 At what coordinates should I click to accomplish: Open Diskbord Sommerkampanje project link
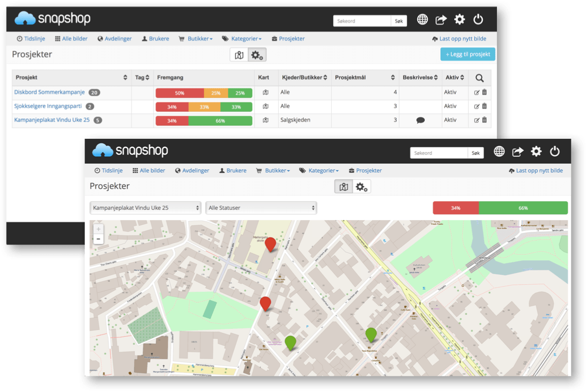click(x=49, y=92)
